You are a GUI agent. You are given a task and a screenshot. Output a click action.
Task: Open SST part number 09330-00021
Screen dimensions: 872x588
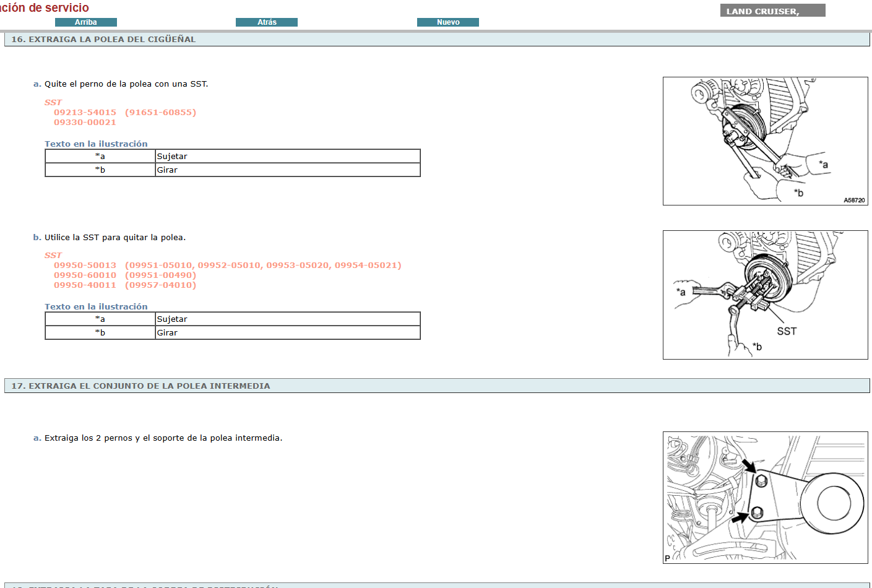coord(85,123)
